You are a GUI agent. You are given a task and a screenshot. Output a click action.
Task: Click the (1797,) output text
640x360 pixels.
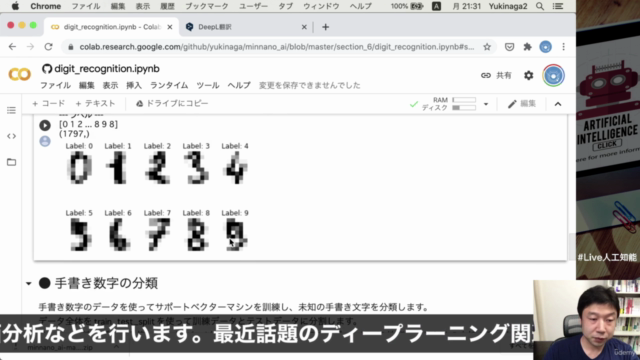pos(74,134)
